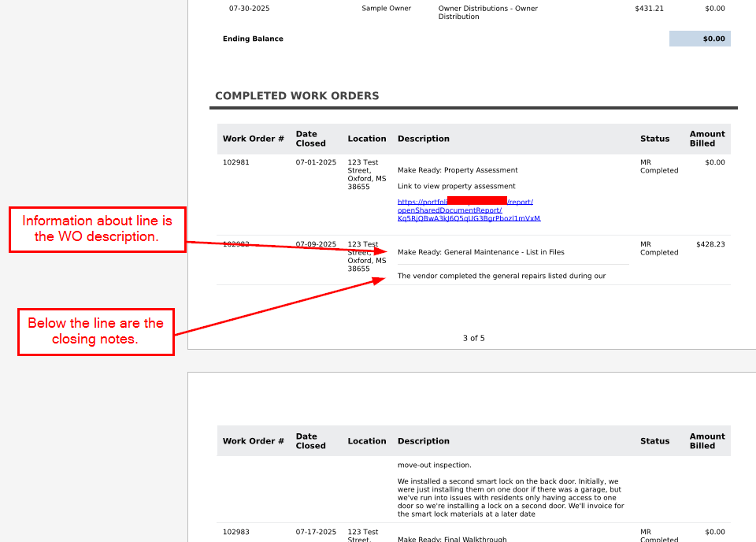Click the 07-01-2025 closed date
The image size is (756, 542).
[316, 162]
